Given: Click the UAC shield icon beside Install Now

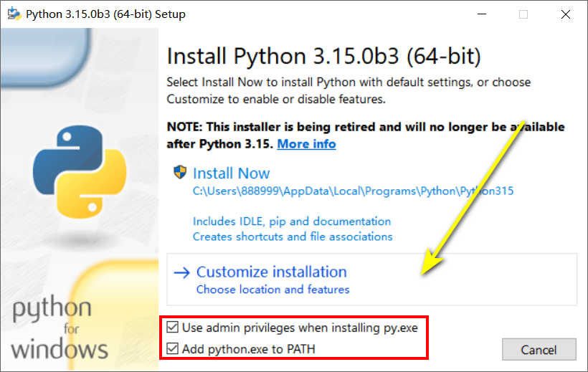Looking at the screenshot, I should [180, 172].
